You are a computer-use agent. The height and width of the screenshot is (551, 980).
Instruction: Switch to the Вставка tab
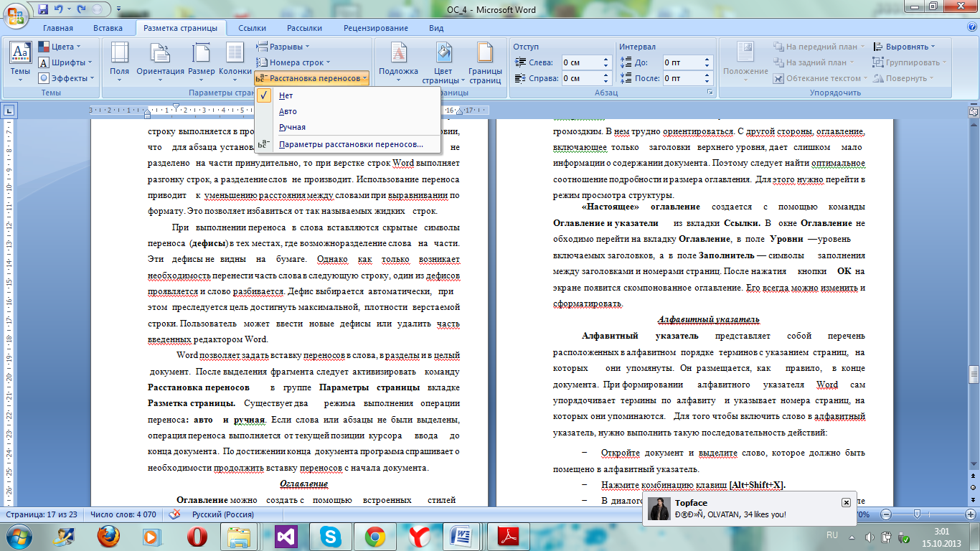click(108, 28)
